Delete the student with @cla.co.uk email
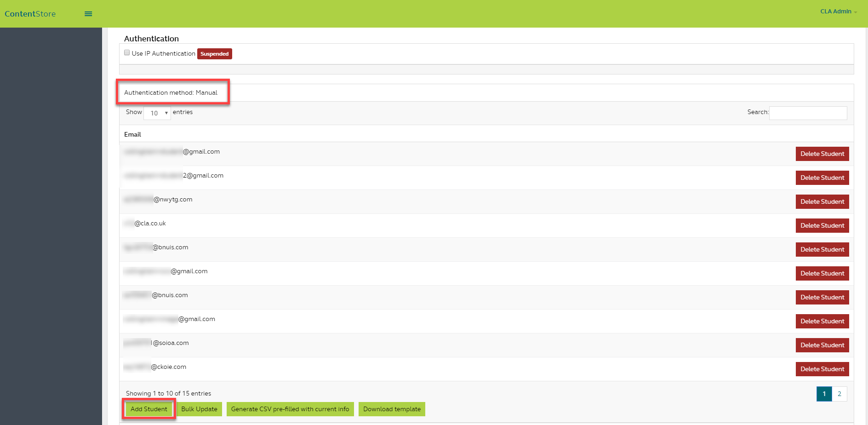This screenshot has width=868, height=425. [822, 225]
